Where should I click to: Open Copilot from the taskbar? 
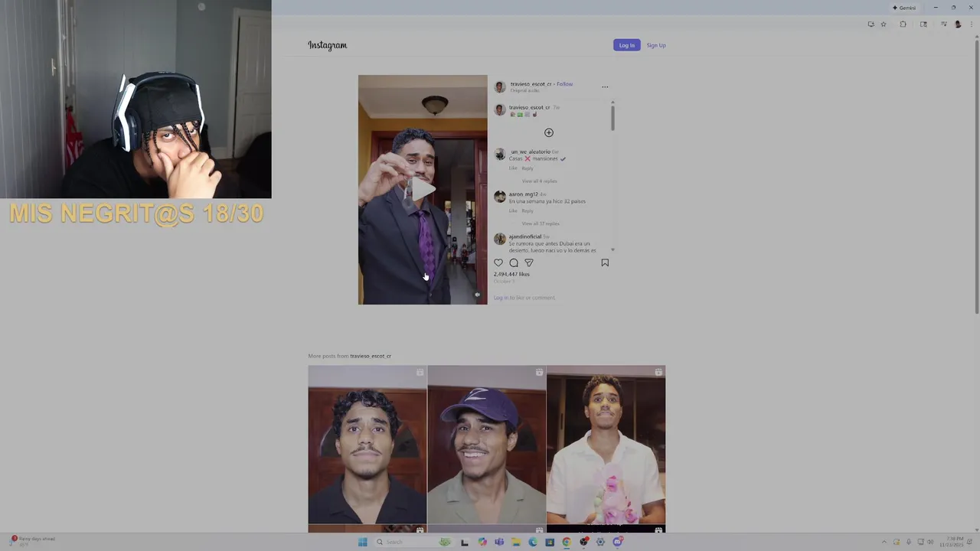(482, 542)
